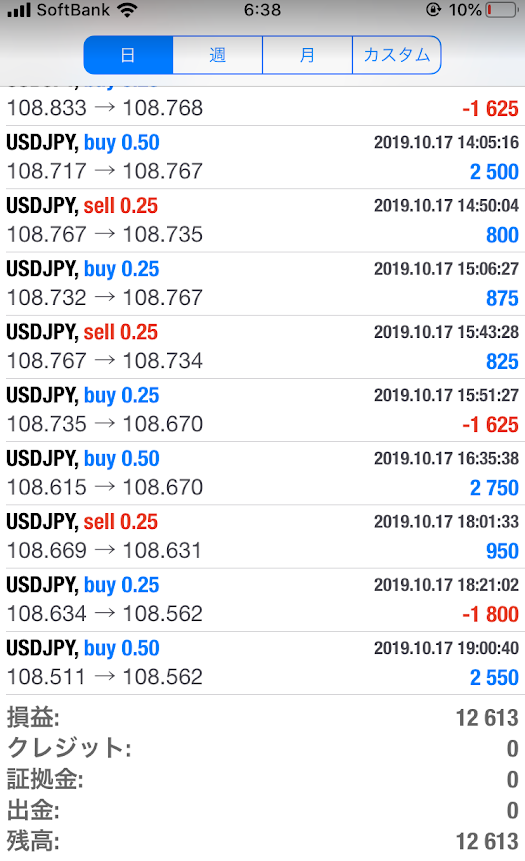Tap the 損益 profit total row
Viewport: 525px width, 861px height.
tap(262, 718)
